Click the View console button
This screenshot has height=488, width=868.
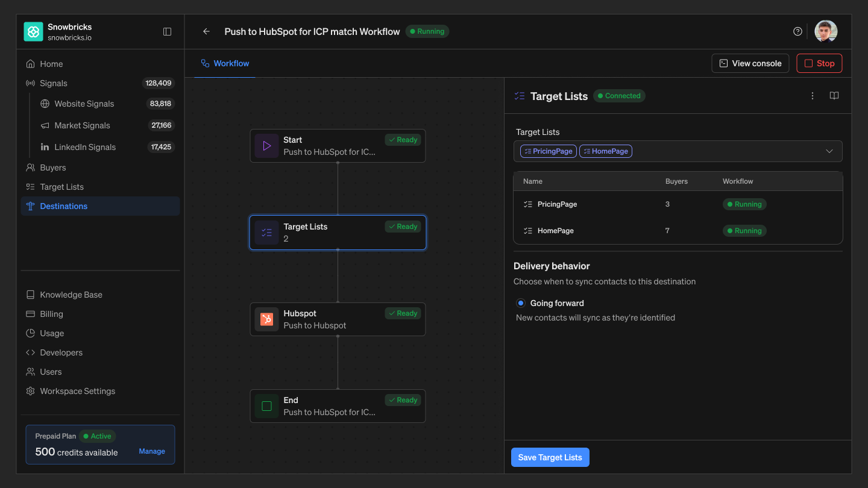point(750,63)
